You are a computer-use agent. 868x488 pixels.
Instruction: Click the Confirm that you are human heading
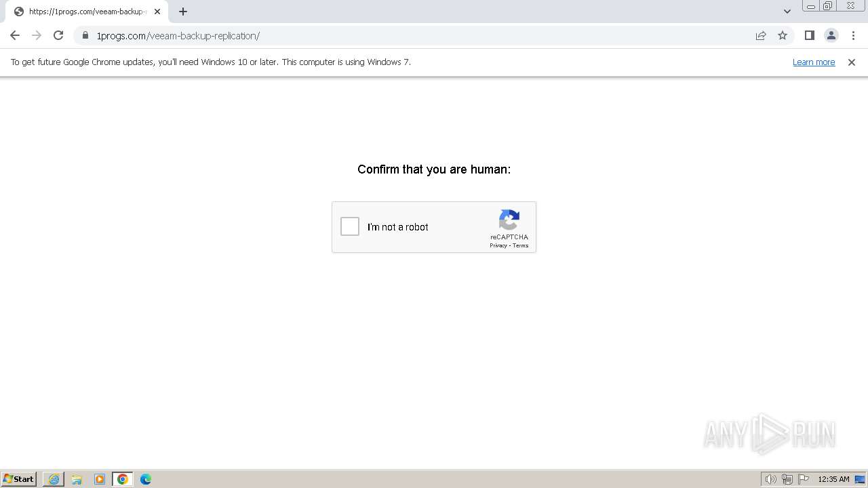[434, 169]
